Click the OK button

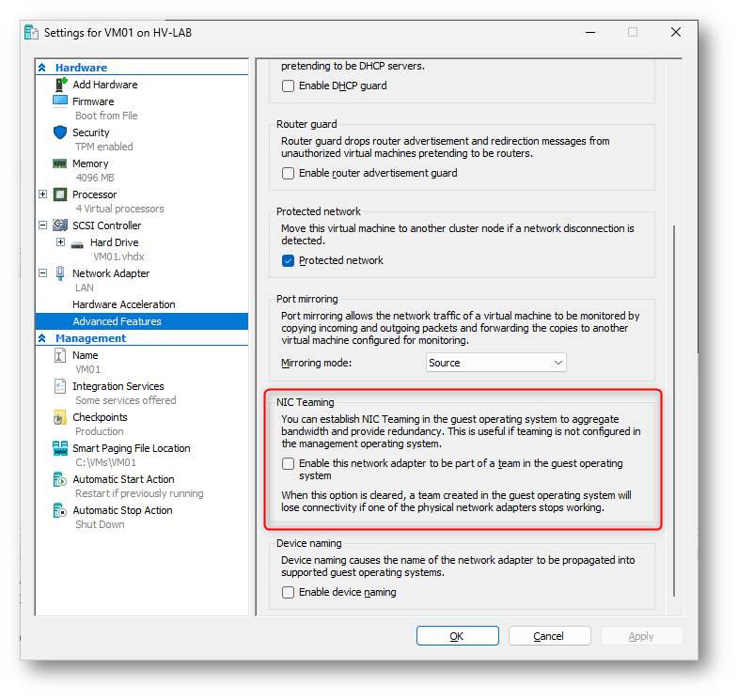coord(458,636)
